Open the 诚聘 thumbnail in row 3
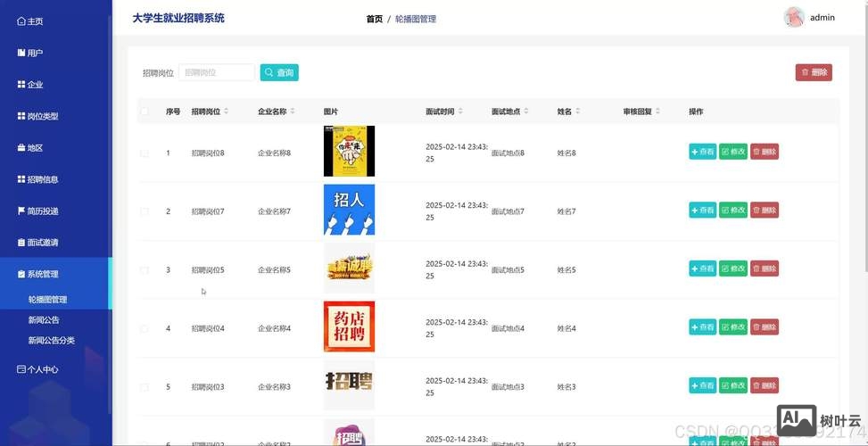Screen dimensions: 868x446 coord(350,268)
